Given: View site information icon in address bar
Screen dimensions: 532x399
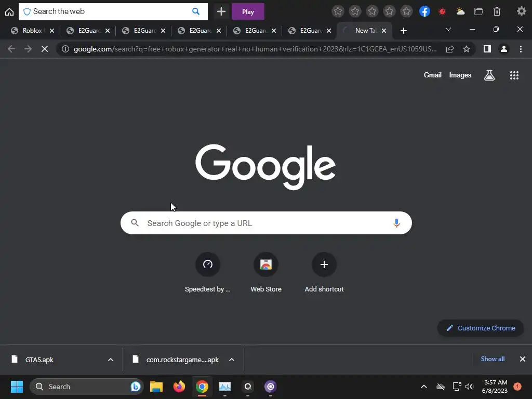Looking at the screenshot, I should click(65, 49).
